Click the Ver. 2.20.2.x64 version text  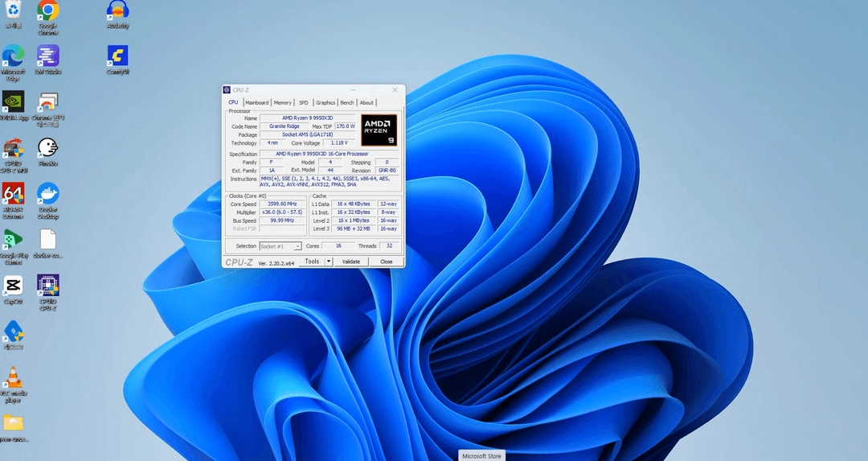pyautogui.click(x=276, y=263)
